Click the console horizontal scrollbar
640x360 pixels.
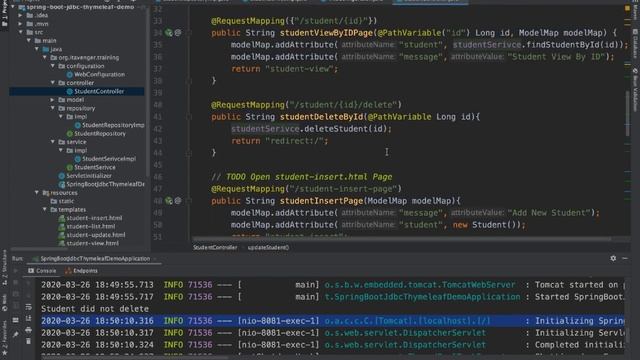point(135,358)
